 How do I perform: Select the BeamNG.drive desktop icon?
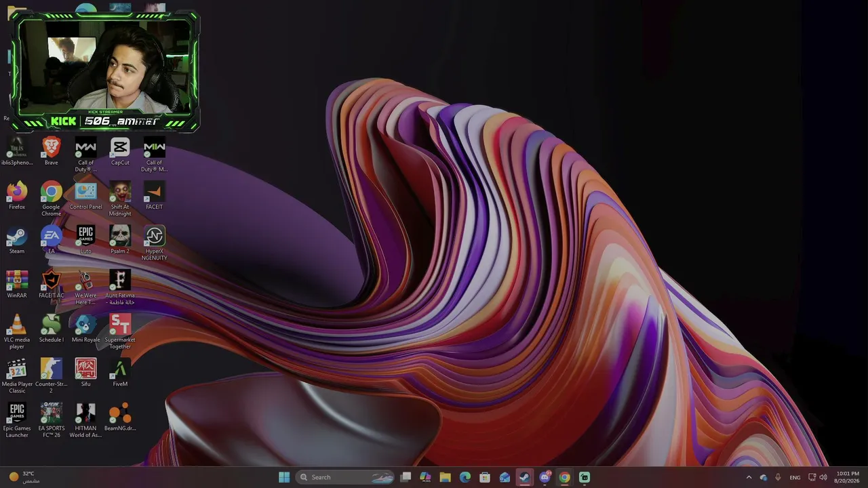pyautogui.click(x=120, y=417)
